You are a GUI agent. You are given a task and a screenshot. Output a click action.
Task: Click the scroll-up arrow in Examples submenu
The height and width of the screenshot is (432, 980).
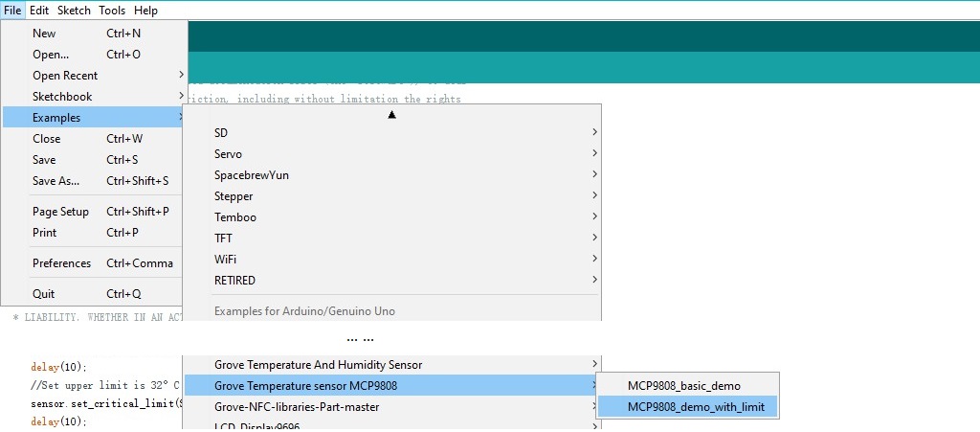(x=391, y=114)
